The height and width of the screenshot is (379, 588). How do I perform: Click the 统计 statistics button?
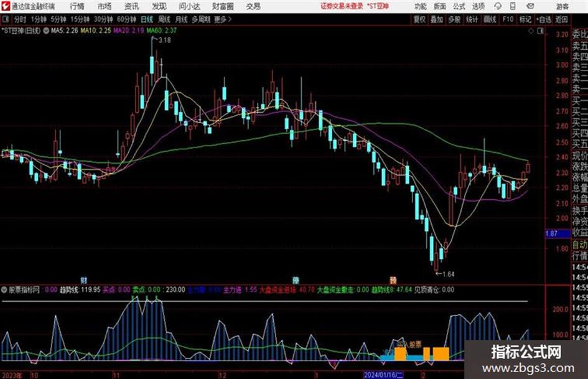click(x=472, y=19)
